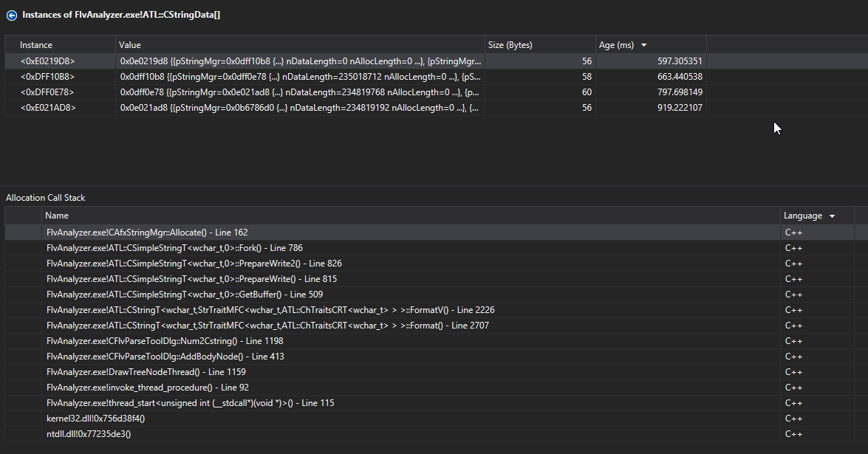Select DrawTreeNodeThread() Line 1159 frame
Image resolution: width=868 pixels, height=454 pixels.
tap(146, 372)
